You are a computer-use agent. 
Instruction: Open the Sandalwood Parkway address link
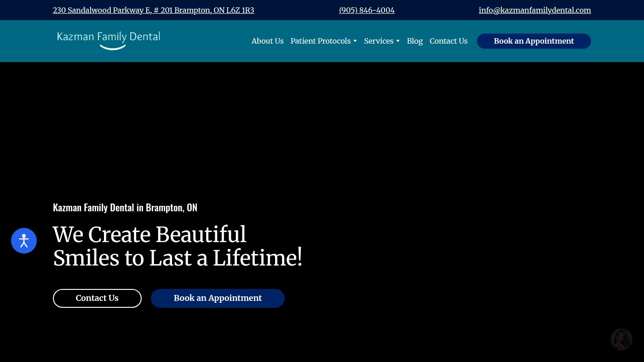[x=154, y=10]
